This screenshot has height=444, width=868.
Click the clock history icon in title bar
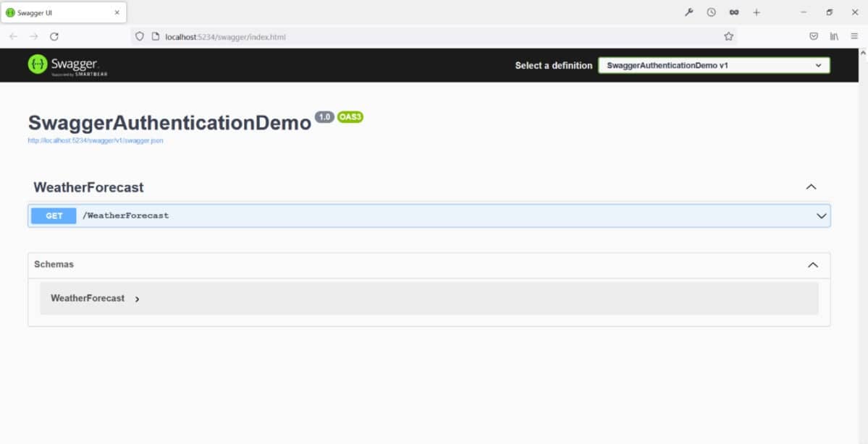(711, 12)
